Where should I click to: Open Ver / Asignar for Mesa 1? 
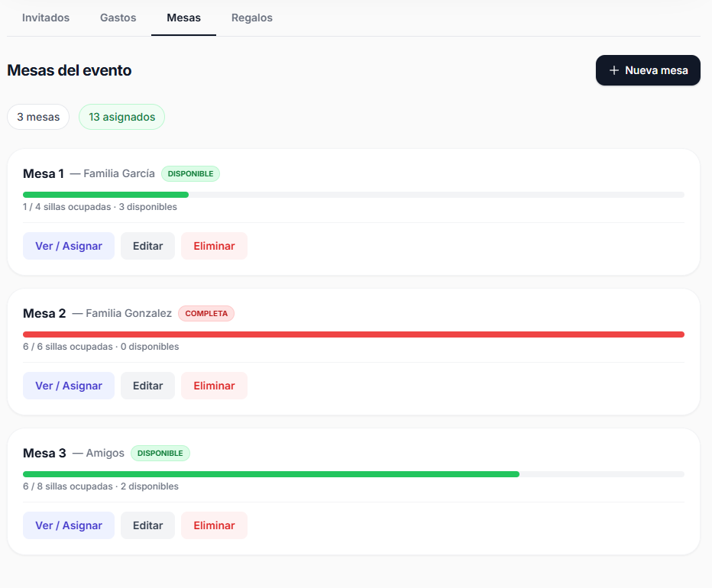tap(69, 246)
